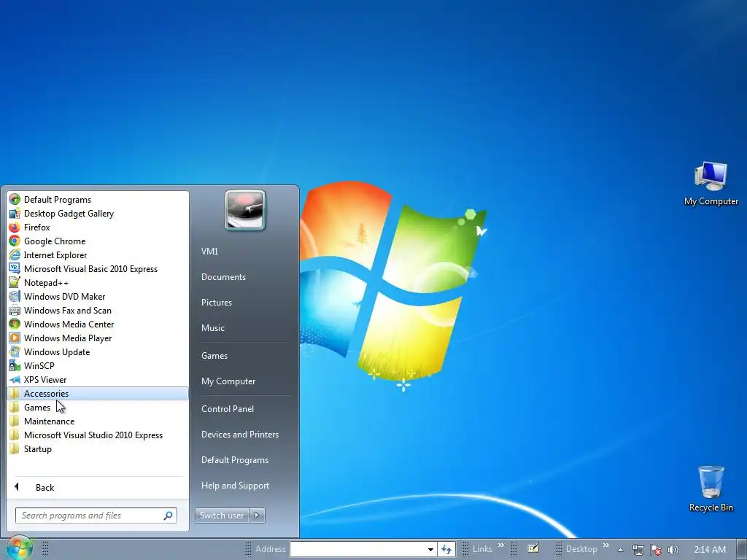Screen dimensions: 747x560
Task: Open Default Programs from programs list
Action: pyautogui.click(x=98, y=200)
